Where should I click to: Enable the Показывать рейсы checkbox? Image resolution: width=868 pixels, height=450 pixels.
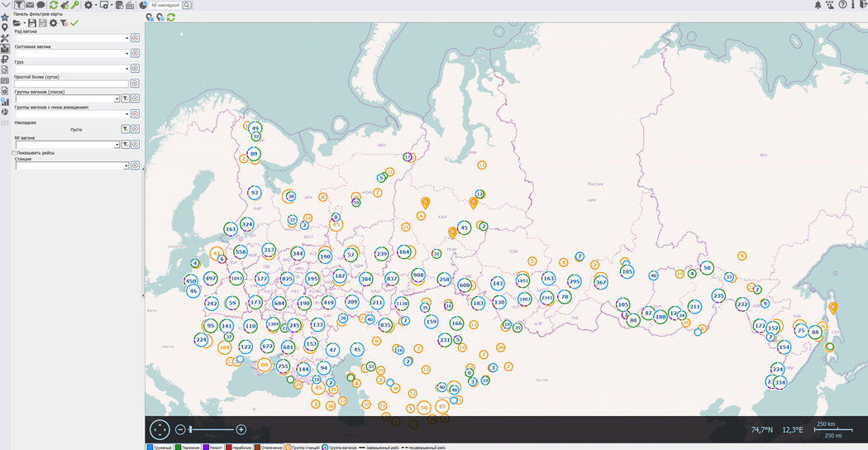tap(14, 153)
